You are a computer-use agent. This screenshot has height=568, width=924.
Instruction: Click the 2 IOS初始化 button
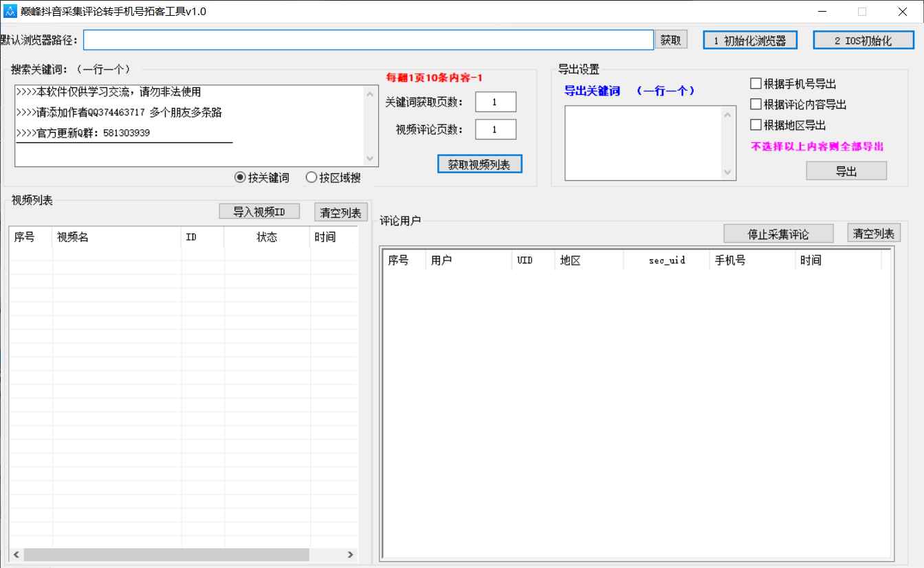coord(863,40)
